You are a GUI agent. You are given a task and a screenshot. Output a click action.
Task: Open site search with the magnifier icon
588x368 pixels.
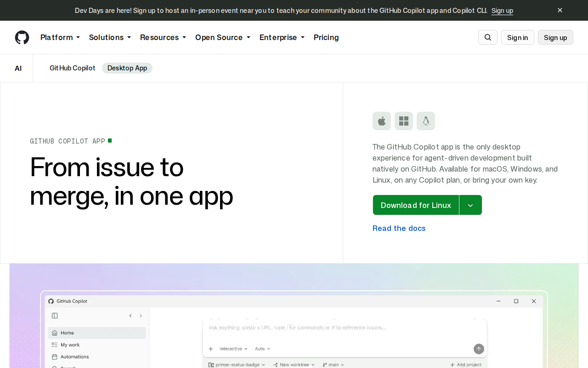point(488,37)
